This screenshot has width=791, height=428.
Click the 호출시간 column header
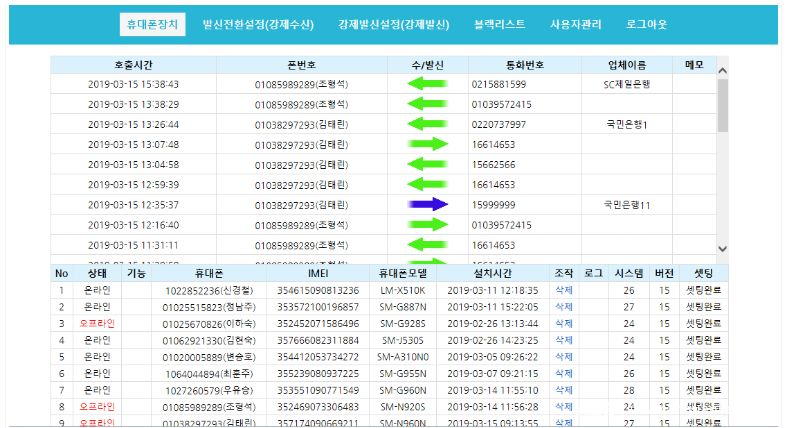point(134,64)
